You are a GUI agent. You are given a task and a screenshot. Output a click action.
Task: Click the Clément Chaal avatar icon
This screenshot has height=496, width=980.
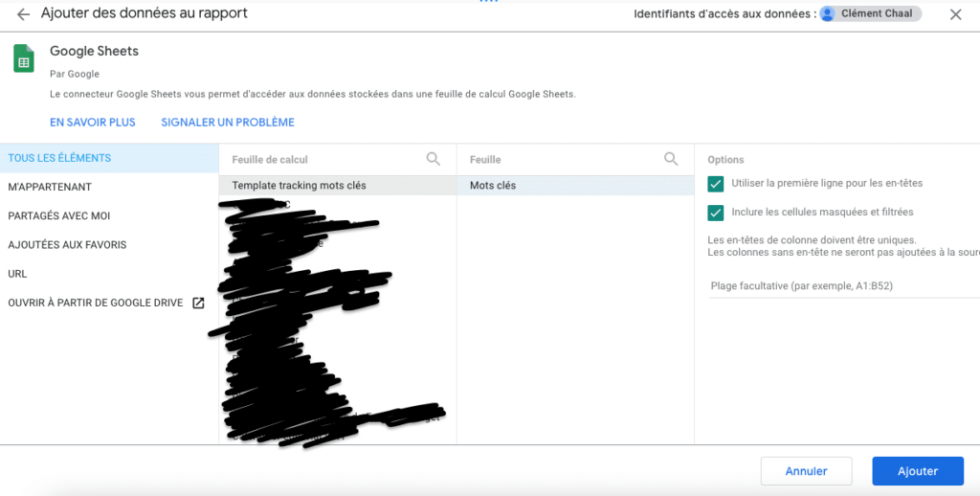point(828,14)
